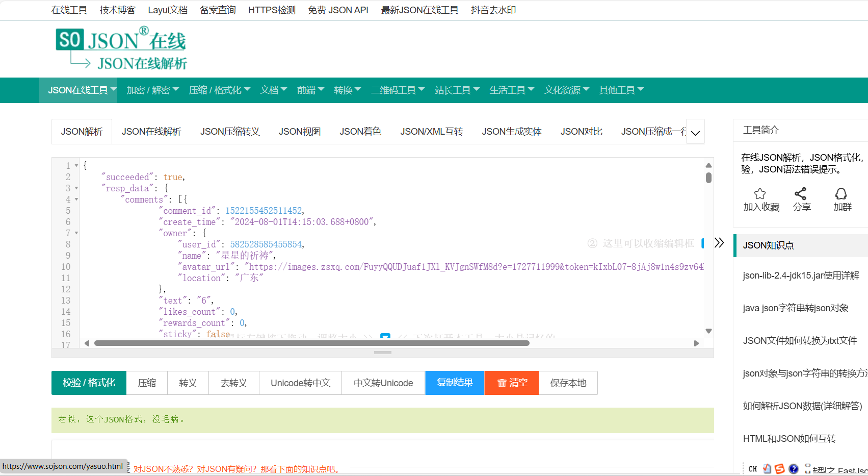Switch to the JSON着色 tab

pos(360,132)
